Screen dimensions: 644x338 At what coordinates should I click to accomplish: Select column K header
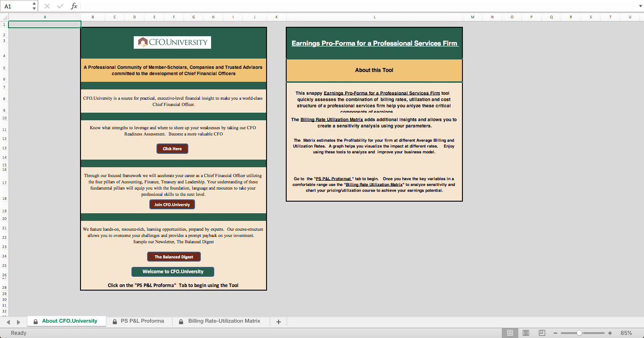(x=276, y=17)
